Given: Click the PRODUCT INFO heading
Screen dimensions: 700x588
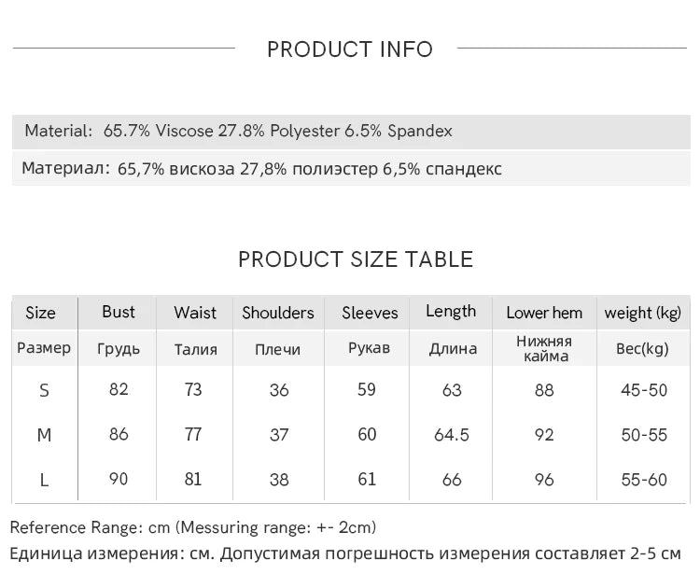Looking at the screenshot, I should coord(350,49).
